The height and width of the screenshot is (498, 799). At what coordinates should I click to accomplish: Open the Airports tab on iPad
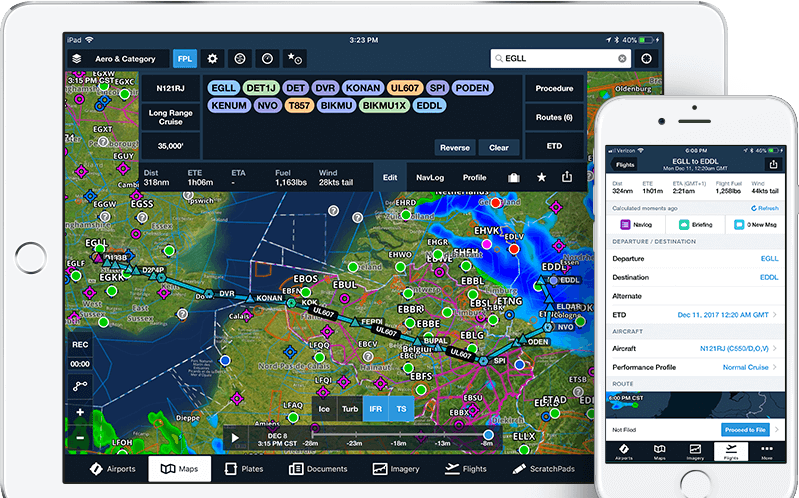pos(113,469)
